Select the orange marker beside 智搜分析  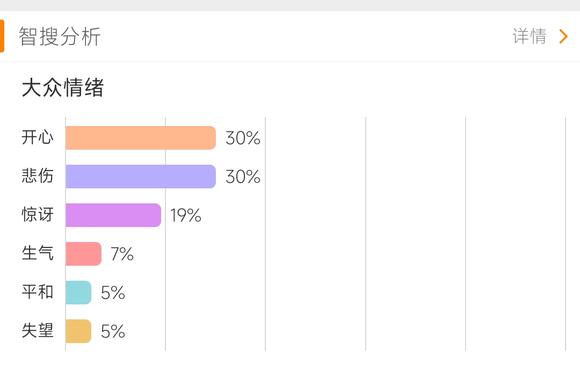[x=2, y=36]
